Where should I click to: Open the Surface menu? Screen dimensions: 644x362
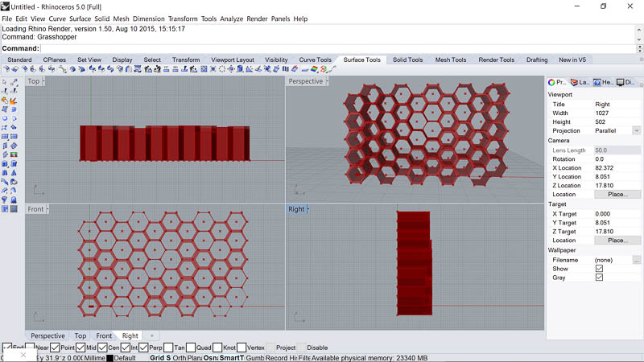point(80,19)
